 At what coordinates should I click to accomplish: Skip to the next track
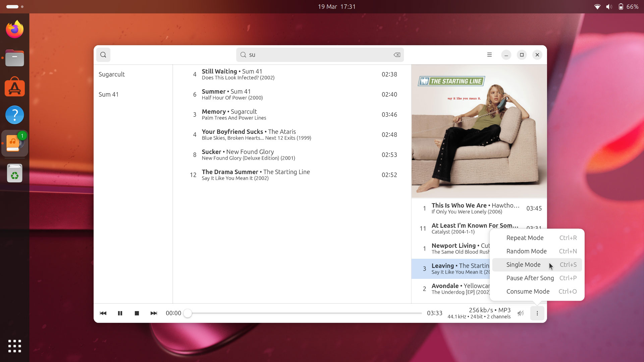154,313
